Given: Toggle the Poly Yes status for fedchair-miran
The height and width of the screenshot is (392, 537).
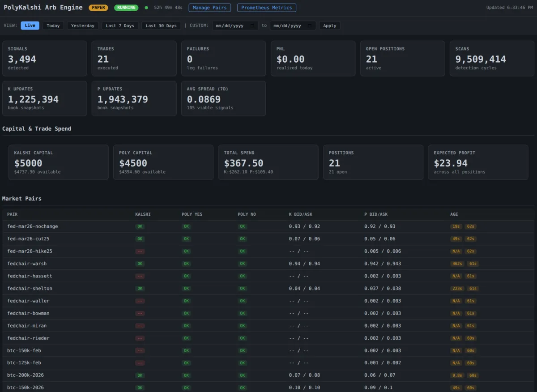Looking at the screenshot, I should click(186, 326).
